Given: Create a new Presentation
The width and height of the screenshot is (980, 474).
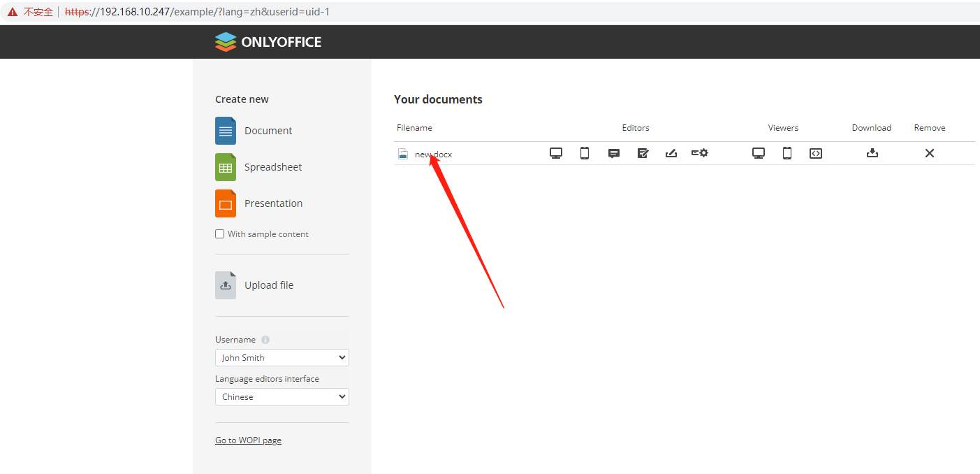Looking at the screenshot, I should 259,203.
